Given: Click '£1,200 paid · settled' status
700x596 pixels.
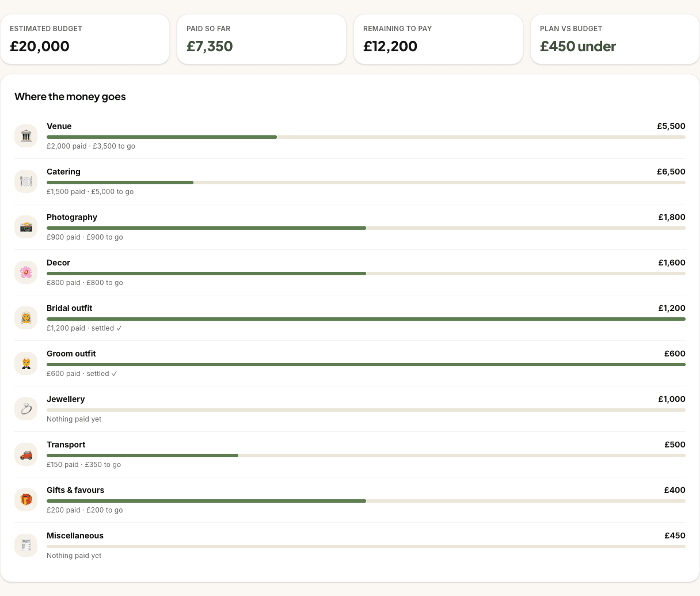Looking at the screenshot, I should (84, 328).
